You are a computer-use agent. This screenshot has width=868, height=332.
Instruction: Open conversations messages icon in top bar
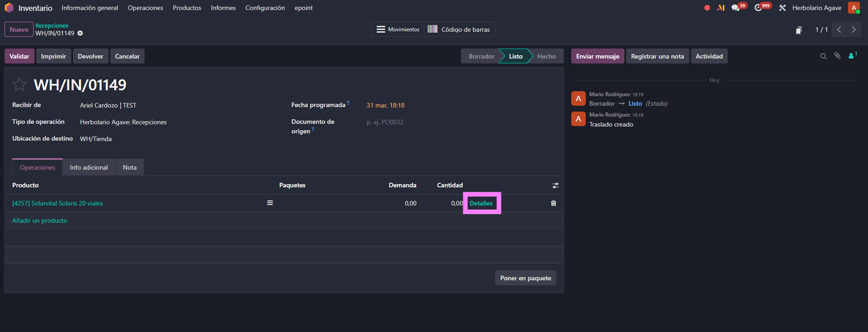[736, 8]
